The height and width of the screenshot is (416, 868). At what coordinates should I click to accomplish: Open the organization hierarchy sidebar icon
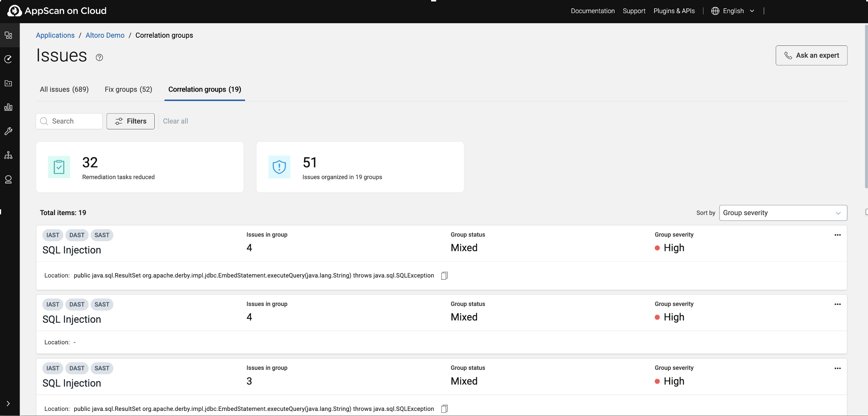pyautogui.click(x=8, y=155)
